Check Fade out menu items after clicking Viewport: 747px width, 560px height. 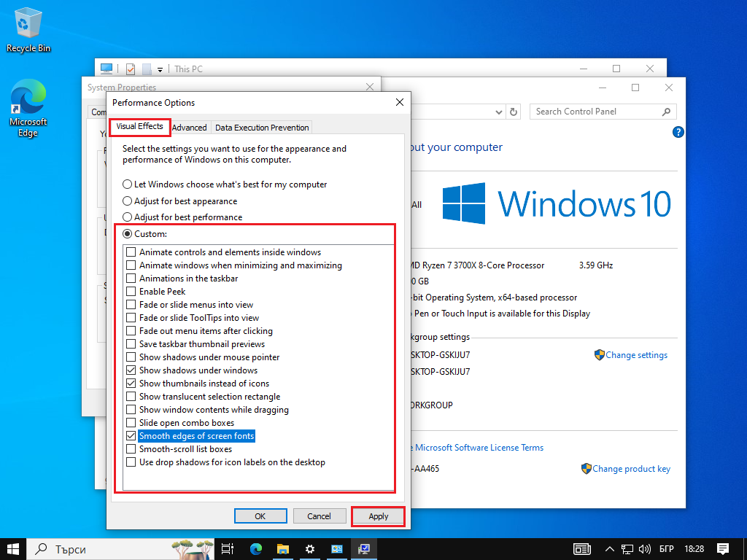pyautogui.click(x=131, y=331)
